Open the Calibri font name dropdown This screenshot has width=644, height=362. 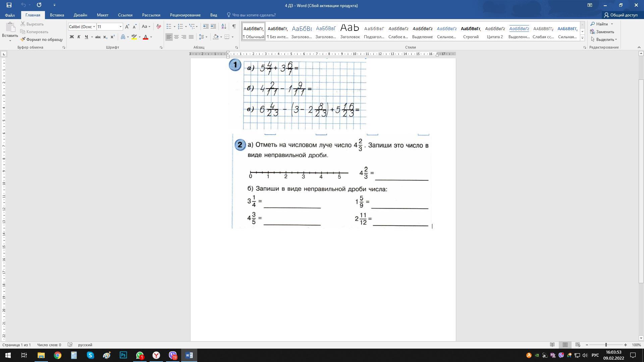(x=94, y=26)
